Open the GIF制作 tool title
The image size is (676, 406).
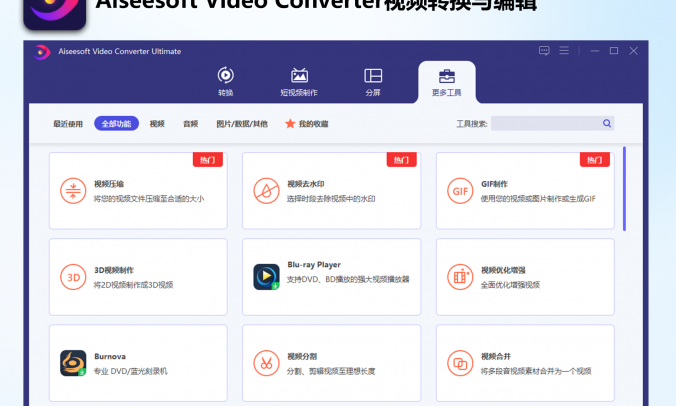[x=494, y=184]
